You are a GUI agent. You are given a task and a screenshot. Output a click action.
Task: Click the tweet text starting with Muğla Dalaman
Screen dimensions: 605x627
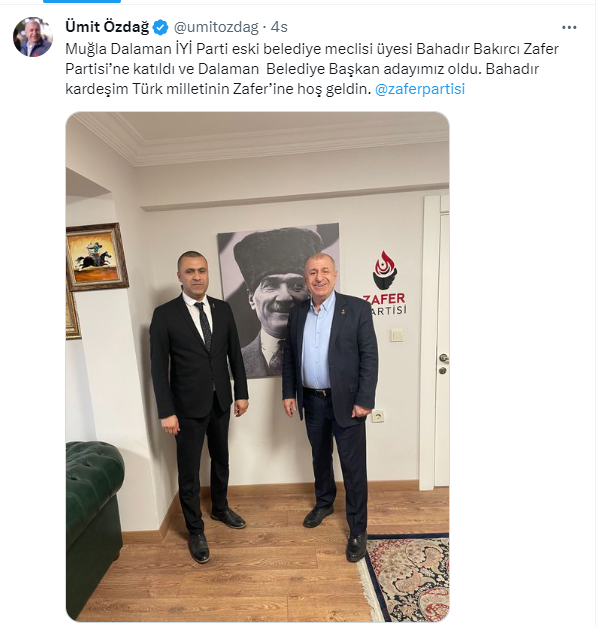tap(312, 69)
